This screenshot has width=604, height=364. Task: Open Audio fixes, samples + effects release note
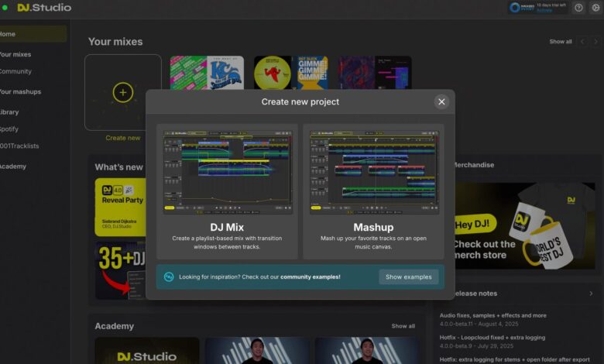493,319
